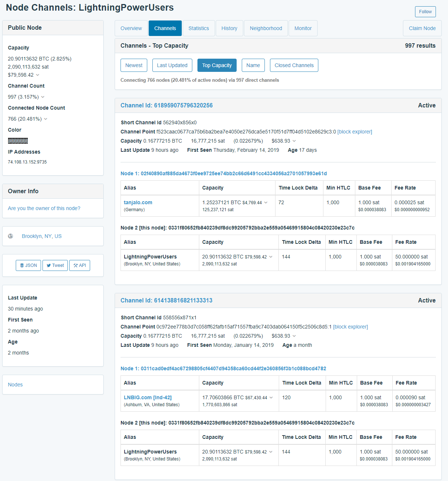Viewport: 448px width, 481px height.
Task: Expand dropdown next to 766 (20.481%) node count
Action: tap(45, 119)
